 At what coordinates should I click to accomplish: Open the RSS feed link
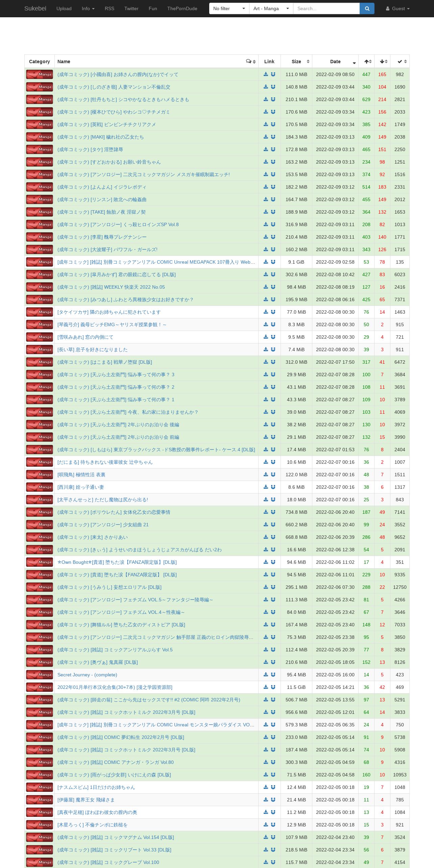coord(109,8)
